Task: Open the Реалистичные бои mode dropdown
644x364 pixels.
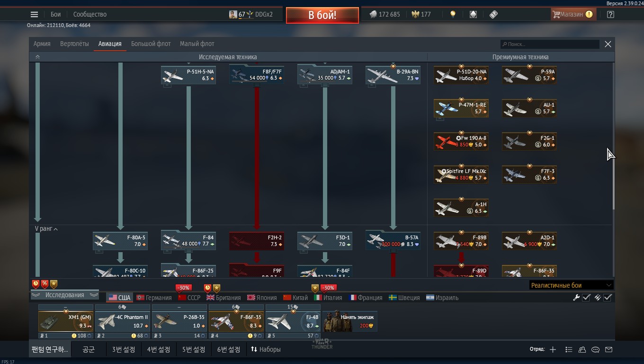Action: (x=572, y=285)
